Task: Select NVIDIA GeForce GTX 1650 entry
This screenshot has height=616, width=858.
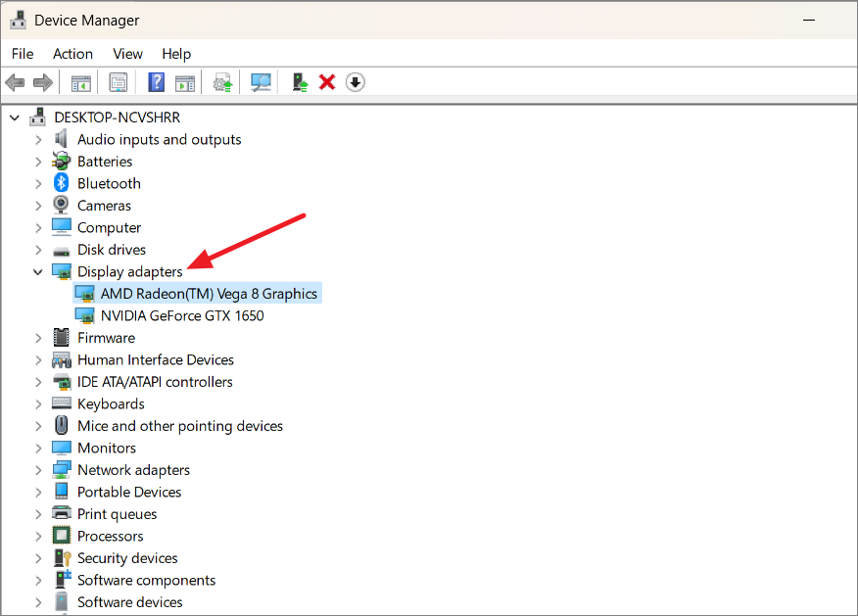Action: [182, 315]
